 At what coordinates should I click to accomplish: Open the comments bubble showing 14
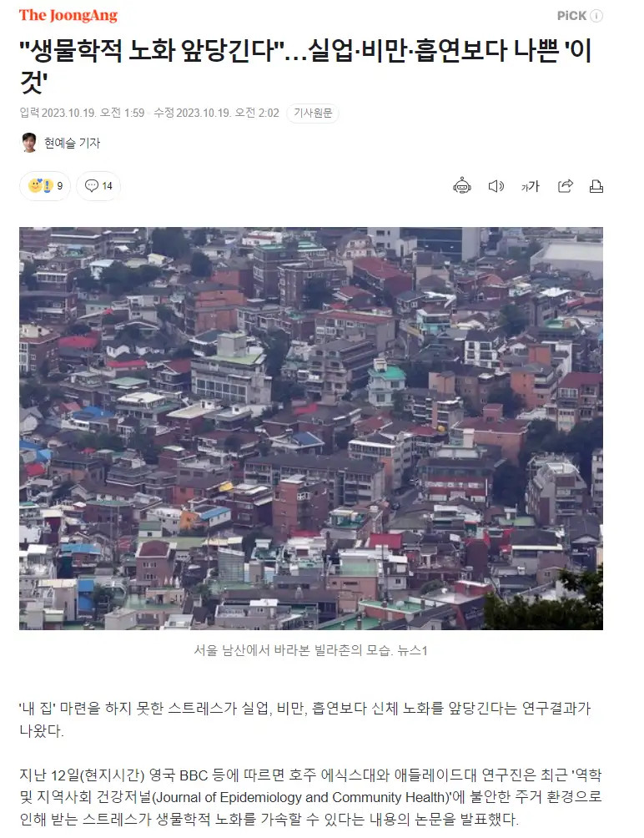coord(98,186)
